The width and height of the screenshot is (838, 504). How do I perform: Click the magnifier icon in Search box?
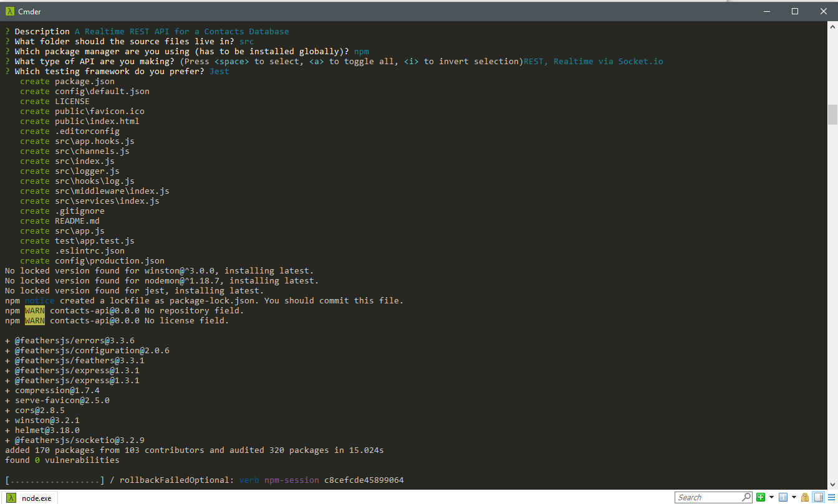coord(746,497)
